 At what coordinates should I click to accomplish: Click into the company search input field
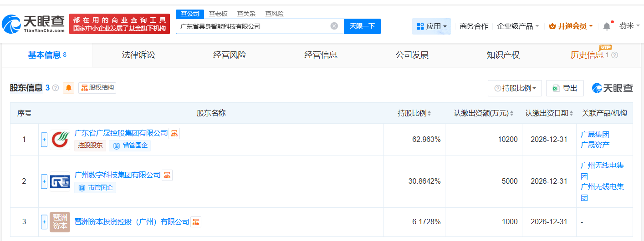pyautogui.click(x=253, y=26)
